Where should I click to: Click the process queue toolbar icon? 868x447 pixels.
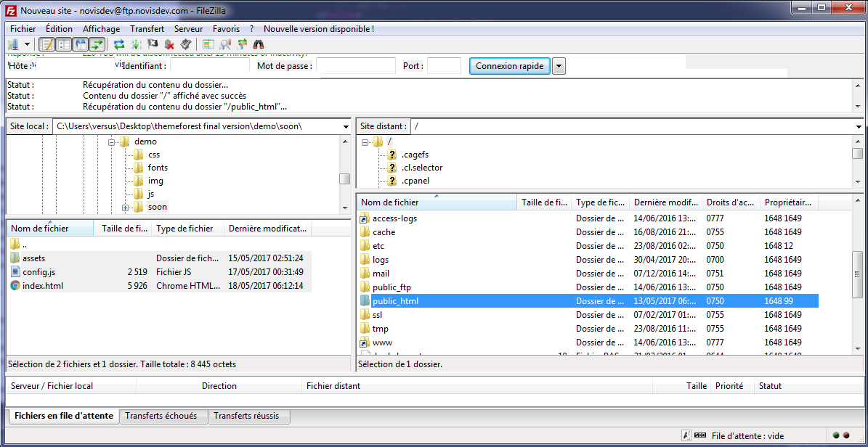(136, 45)
